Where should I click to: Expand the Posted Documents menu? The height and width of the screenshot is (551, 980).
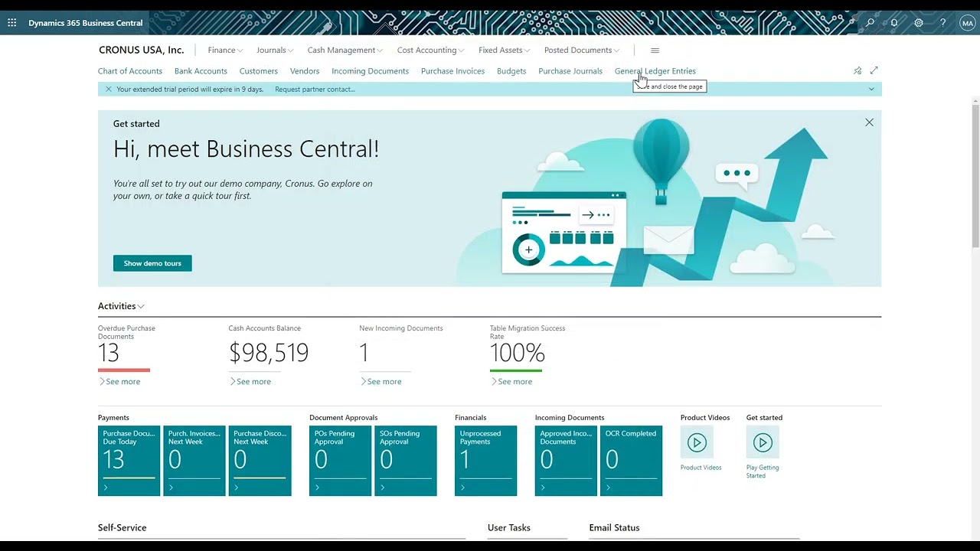582,51
